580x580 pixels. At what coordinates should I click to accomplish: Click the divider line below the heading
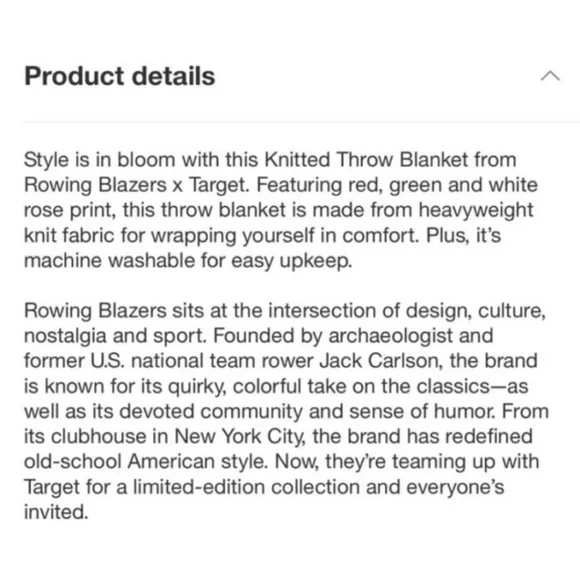click(x=301, y=121)
